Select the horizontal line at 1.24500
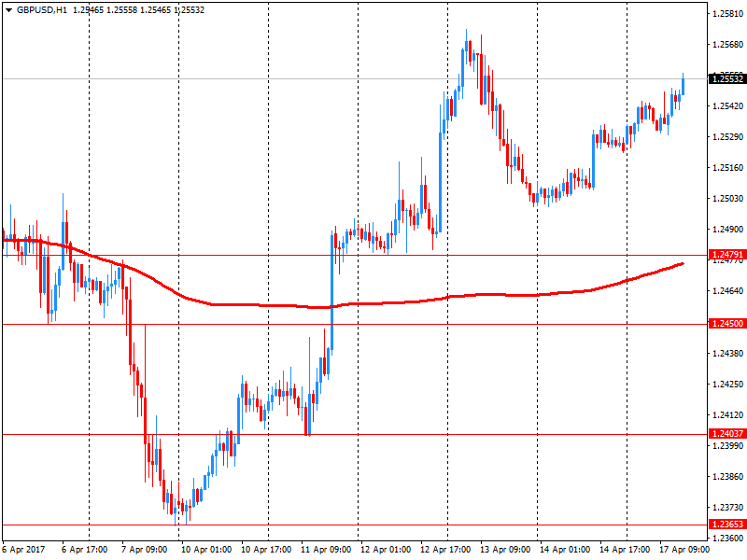This screenshot has width=747, height=560. [x=355, y=324]
